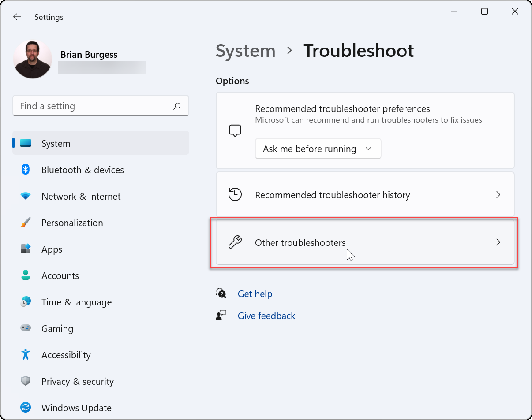Viewport: 532px width, 420px height.
Task: Open Accessibility using its icon
Action: click(25, 355)
